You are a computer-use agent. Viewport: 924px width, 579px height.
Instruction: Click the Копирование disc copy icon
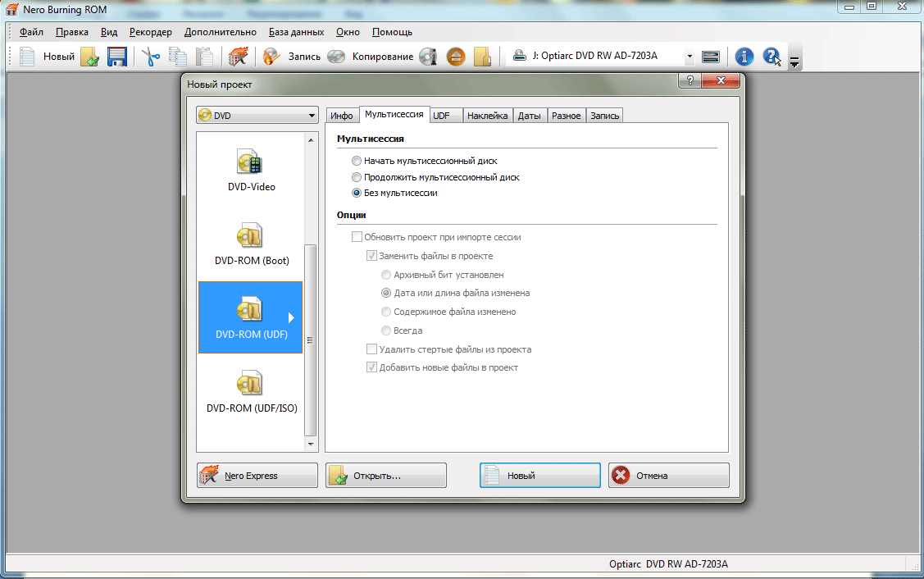pyautogui.click(x=336, y=57)
